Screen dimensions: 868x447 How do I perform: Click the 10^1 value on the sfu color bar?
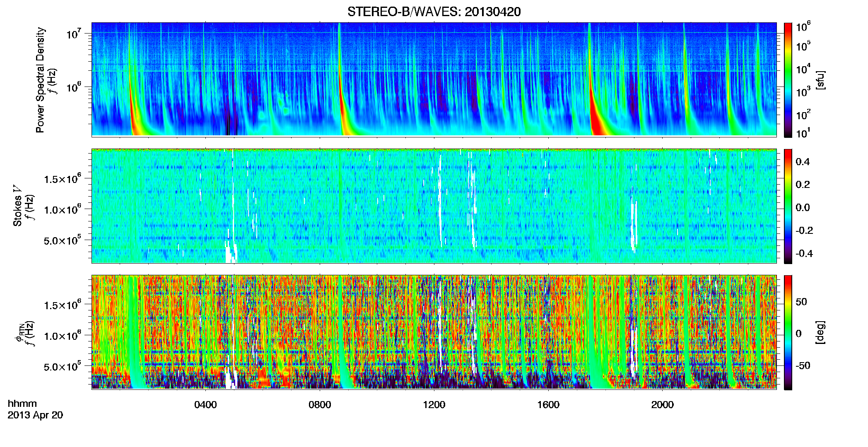click(803, 133)
